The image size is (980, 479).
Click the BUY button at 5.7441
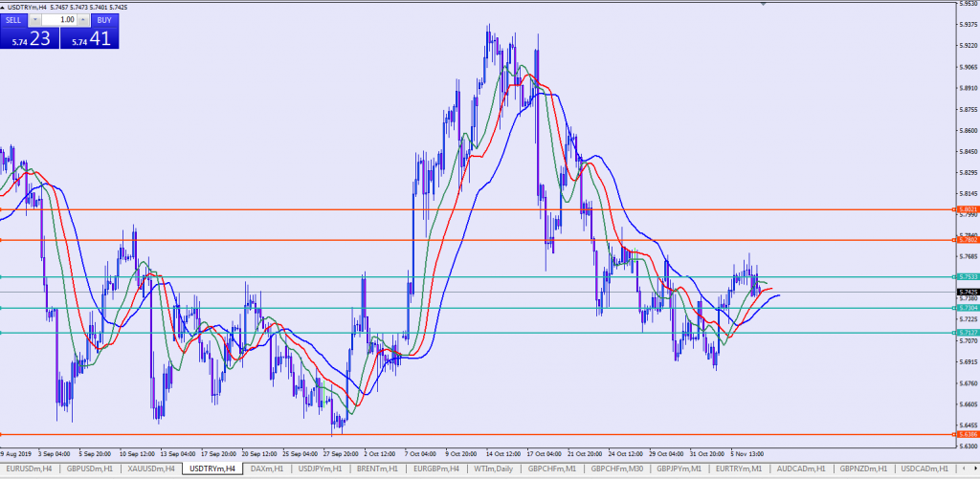point(89,38)
